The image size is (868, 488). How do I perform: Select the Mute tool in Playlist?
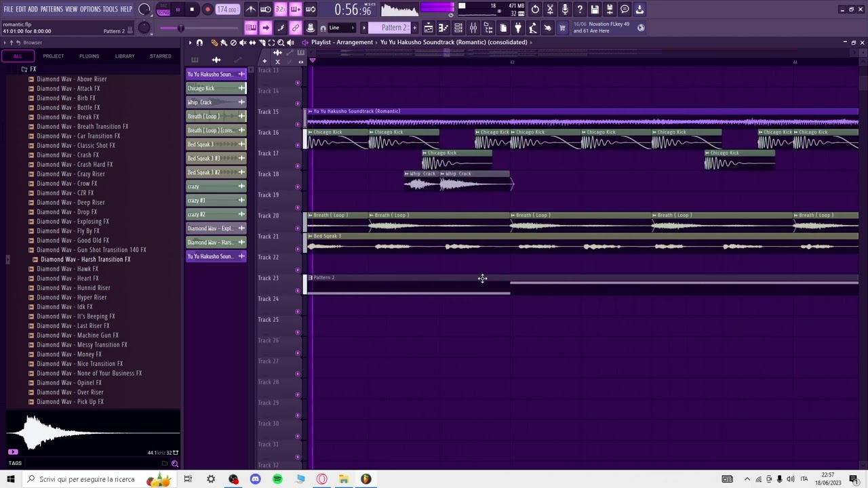pyautogui.click(x=243, y=43)
